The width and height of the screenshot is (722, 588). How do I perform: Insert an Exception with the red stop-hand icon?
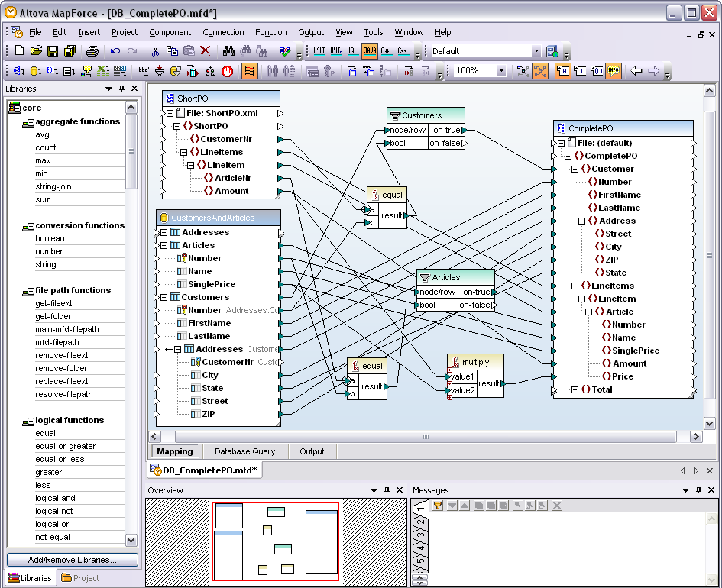click(227, 71)
